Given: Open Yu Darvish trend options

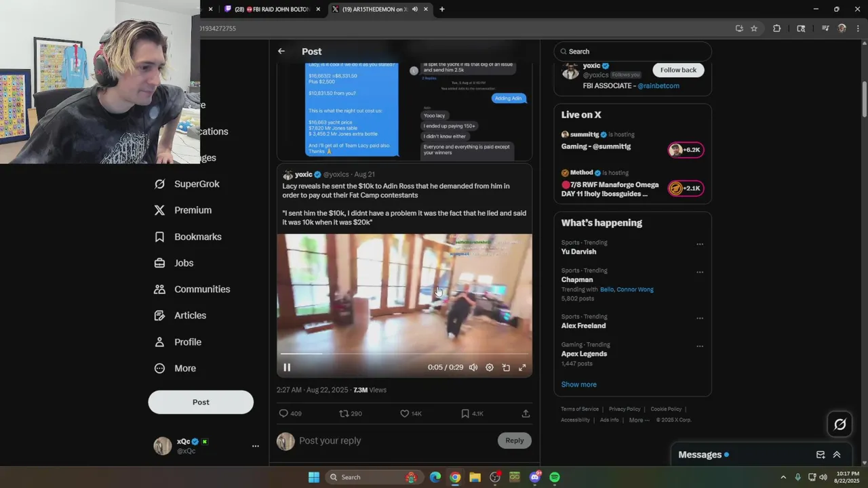Looking at the screenshot, I should click(x=700, y=244).
